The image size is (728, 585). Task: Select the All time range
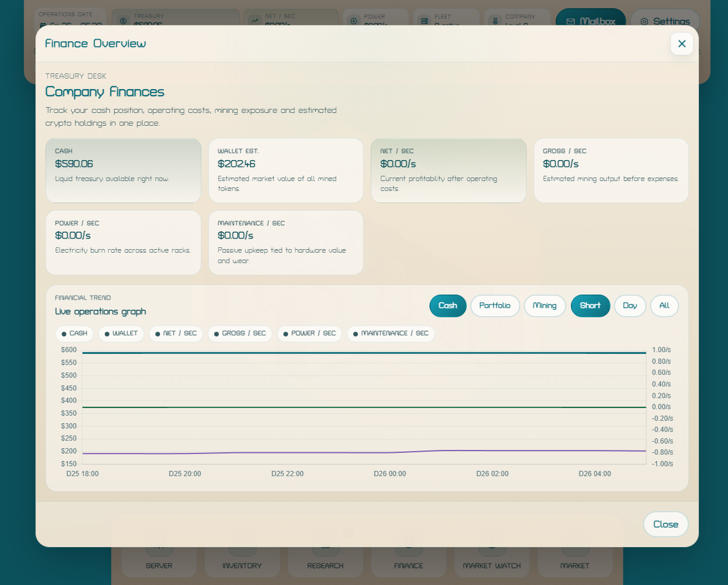pyautogui.click(x=665, y=306)
